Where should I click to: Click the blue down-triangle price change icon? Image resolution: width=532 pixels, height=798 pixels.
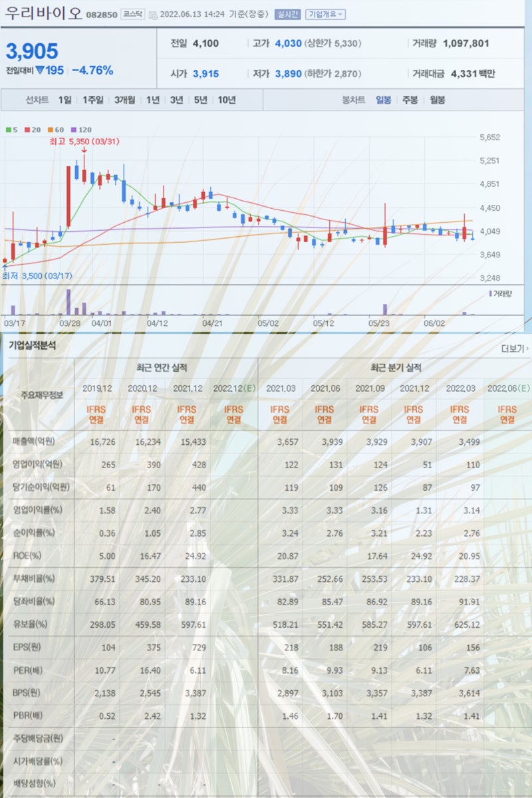(x=40, y=70)
